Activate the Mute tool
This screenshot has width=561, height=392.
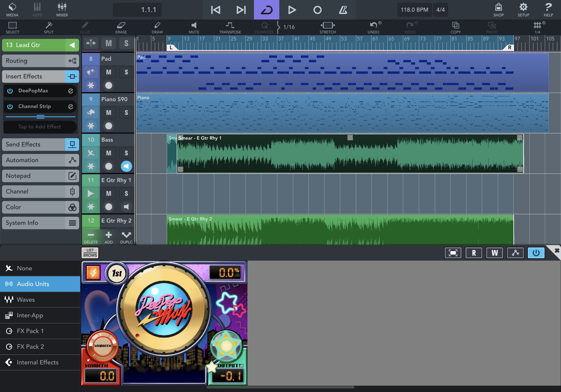click(194, 28)
